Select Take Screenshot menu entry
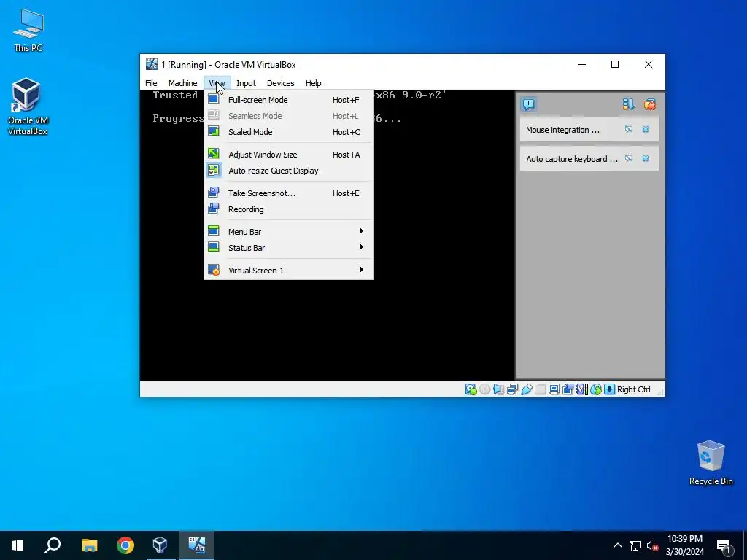747x560 pixels. [x=288, y=192]
